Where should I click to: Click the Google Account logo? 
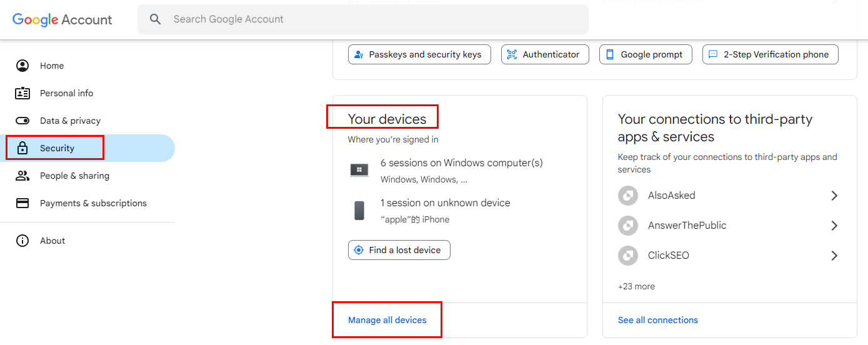click(x=62, y=19)
